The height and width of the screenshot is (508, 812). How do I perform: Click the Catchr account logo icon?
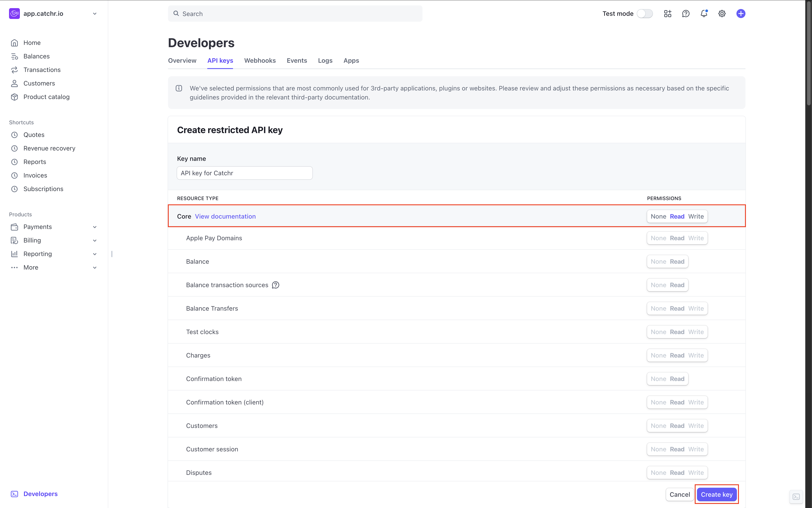point(14,14)
